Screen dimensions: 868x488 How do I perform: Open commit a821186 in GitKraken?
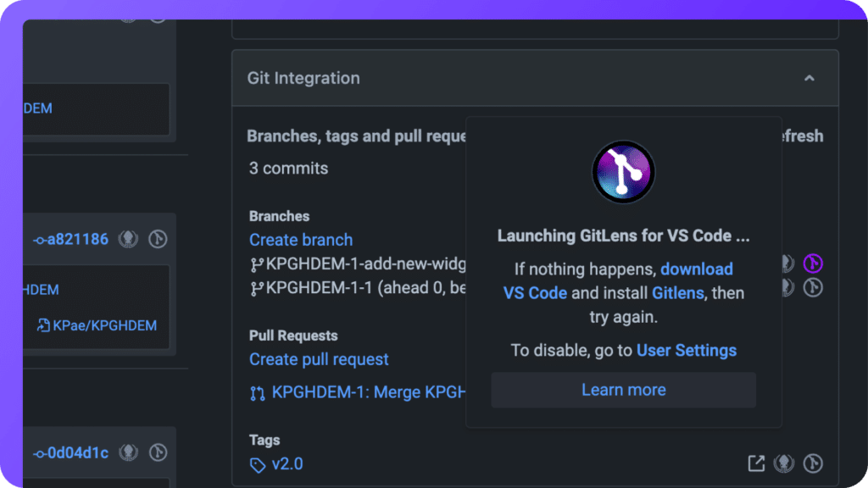[x=129, y=239]
